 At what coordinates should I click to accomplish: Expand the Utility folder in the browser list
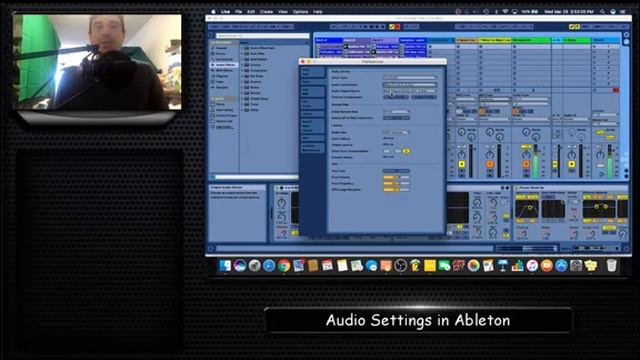click(x=242, y=110)
